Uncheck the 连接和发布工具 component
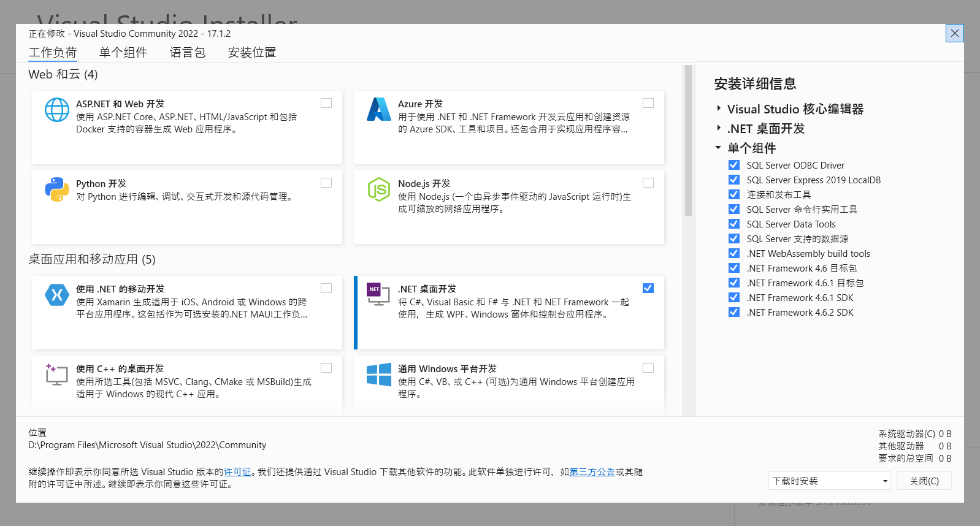Image resolution: width=980 pixels, height=526 pixels. tap(734, 194)
